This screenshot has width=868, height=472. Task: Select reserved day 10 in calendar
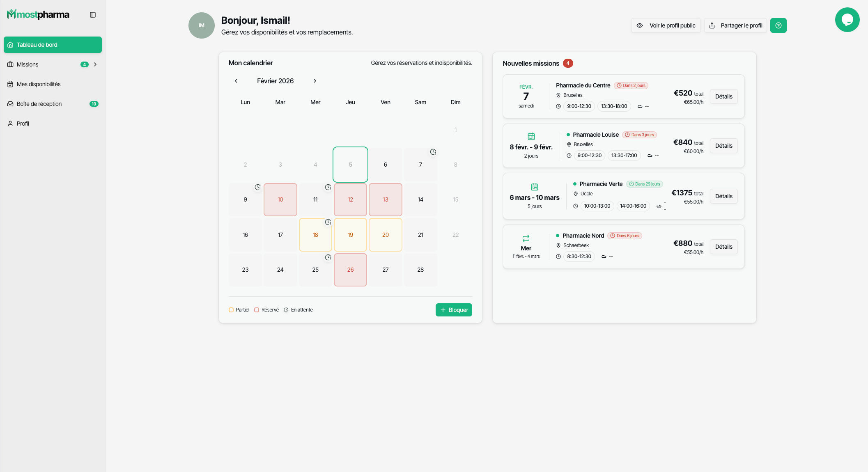coord(280,199)
